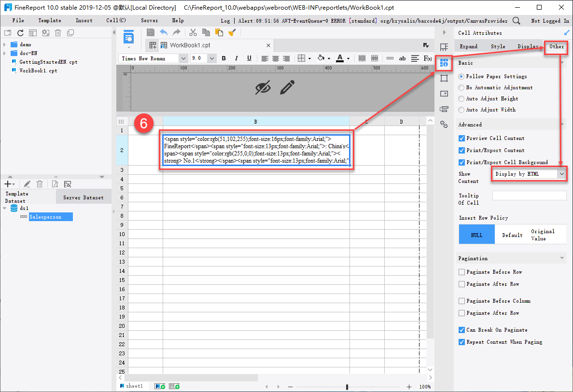Click the Default insert row policy button
Viewport: 573px width, 392px height.
click(512, 235)
